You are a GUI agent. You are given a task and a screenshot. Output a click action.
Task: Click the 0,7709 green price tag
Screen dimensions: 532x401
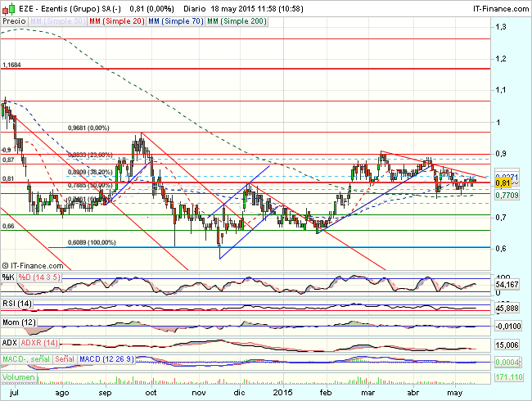click(x=507, y=195)
